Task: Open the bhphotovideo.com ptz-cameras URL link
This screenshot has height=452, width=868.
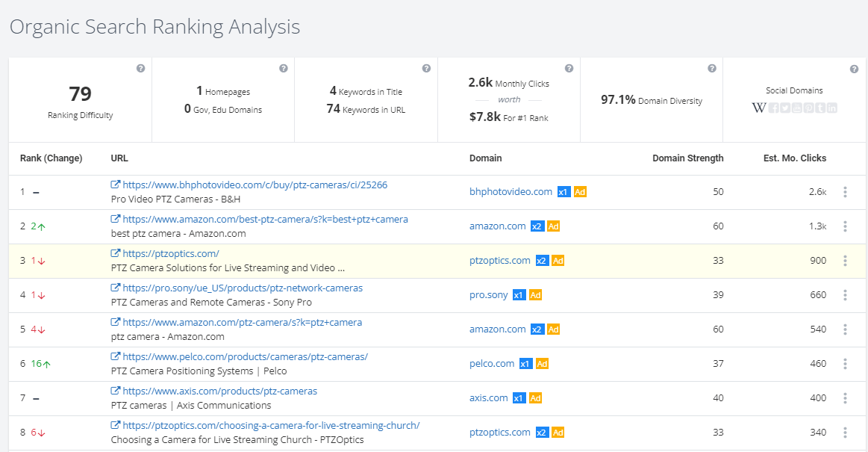Action: click(255, 185)
